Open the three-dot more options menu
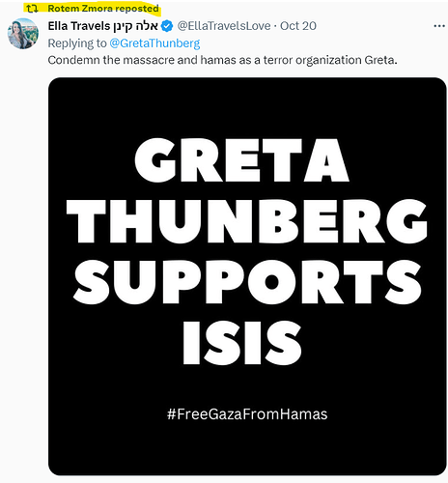This screenshot has height=483, width=448. point(439,26)
